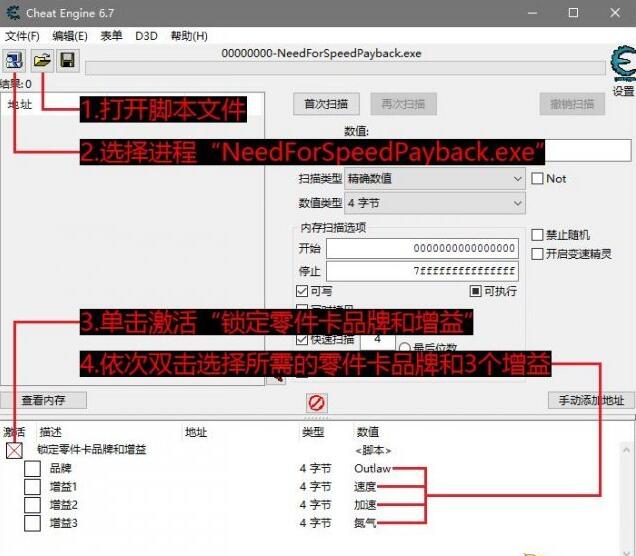Toggle the 增益1 row checkbox

point(32,487)
